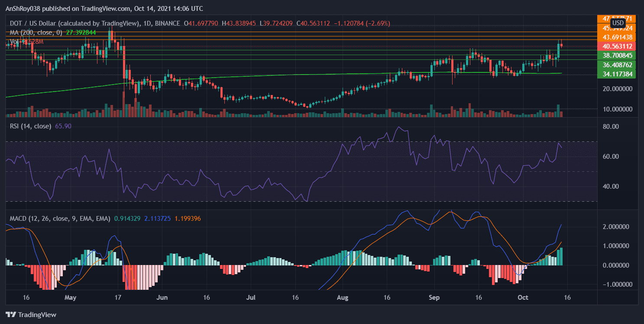
Task: Click the green price tag 36.408762
Action: tap(617, 65)
